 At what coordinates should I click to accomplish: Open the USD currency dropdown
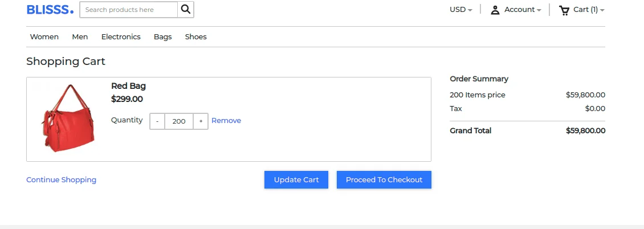coord(461,10)
